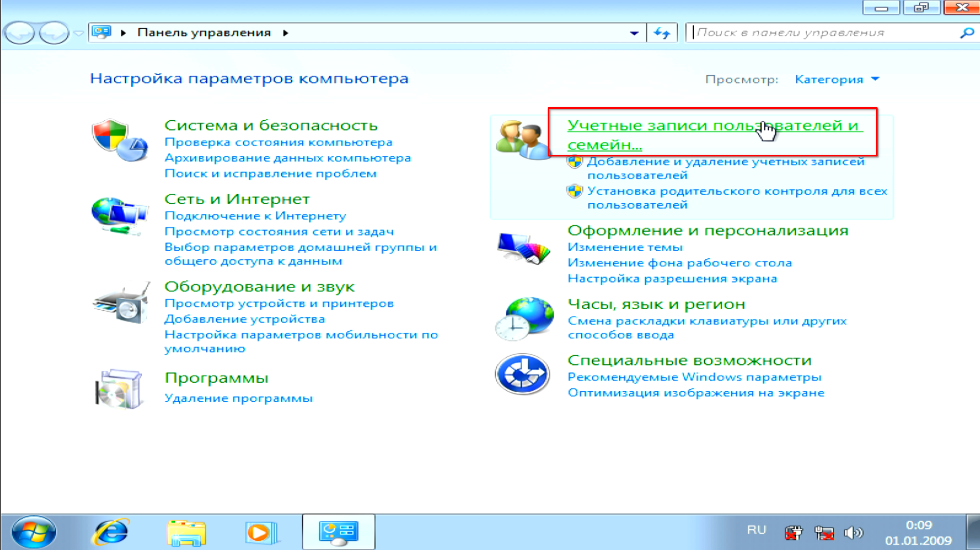980x550 pixels.
Task: Open the Hardware and Sound printer icon
Action: pyautogui.click(x=121, y=303)
